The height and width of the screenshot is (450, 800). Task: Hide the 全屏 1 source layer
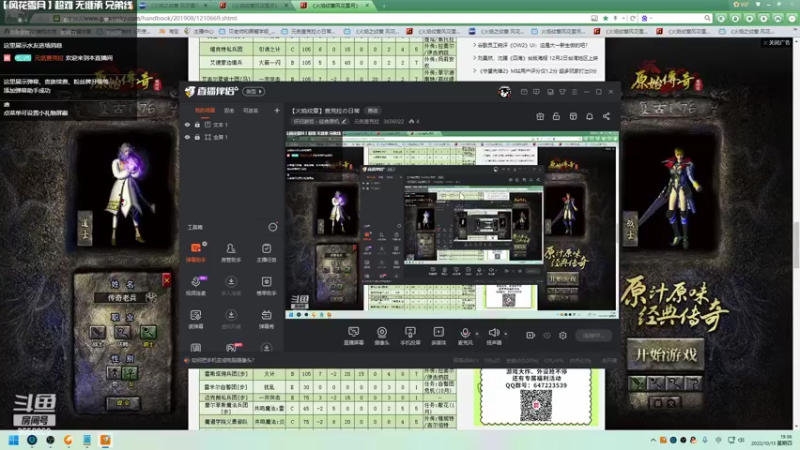(187, 137)
